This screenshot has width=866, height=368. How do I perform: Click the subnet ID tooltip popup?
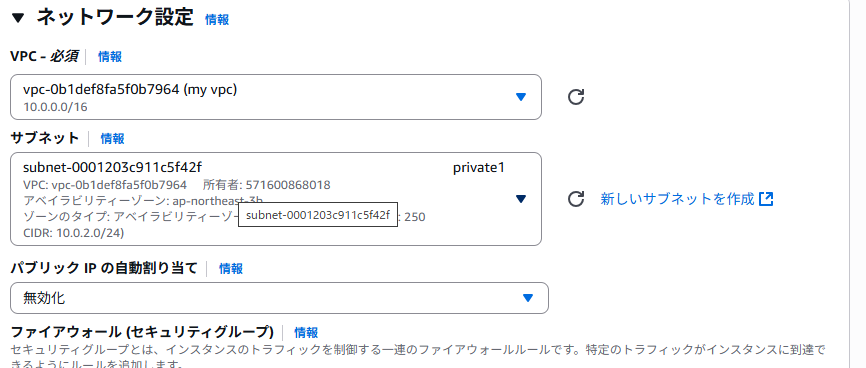coord(318,215)
